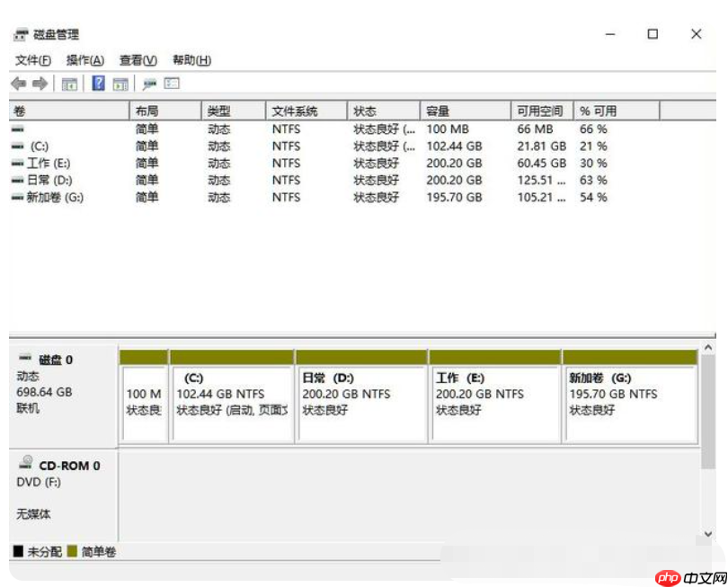Sort by the 容量 column header
The height and width of the screenshot is (587, 728).
point(439,111)
